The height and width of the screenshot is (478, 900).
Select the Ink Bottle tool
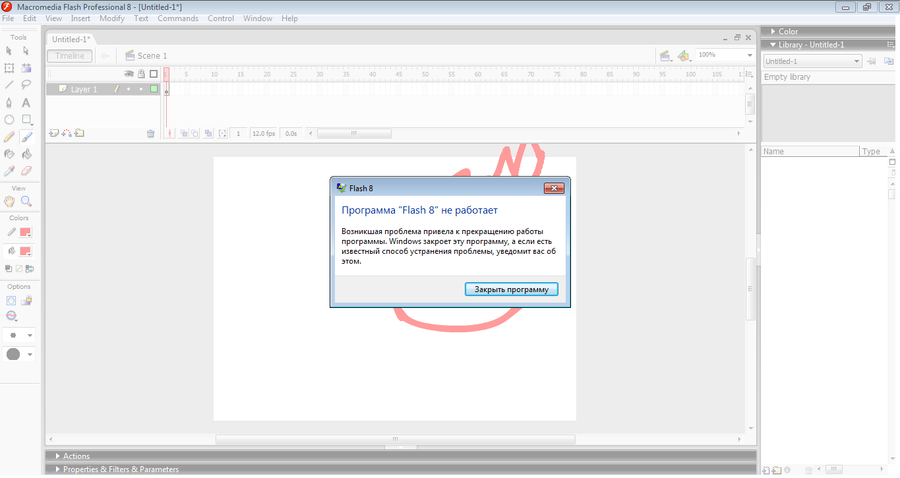9,154
